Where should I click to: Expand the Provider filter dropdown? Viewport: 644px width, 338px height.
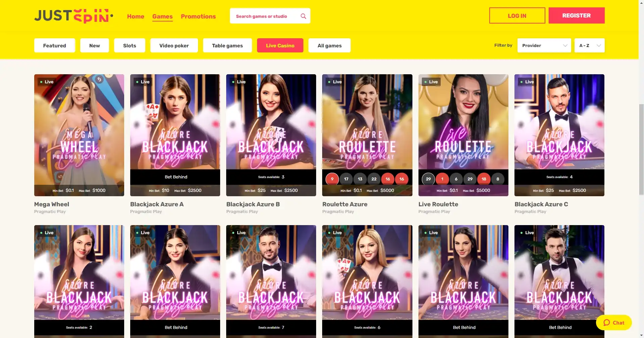tap(544, 45)
